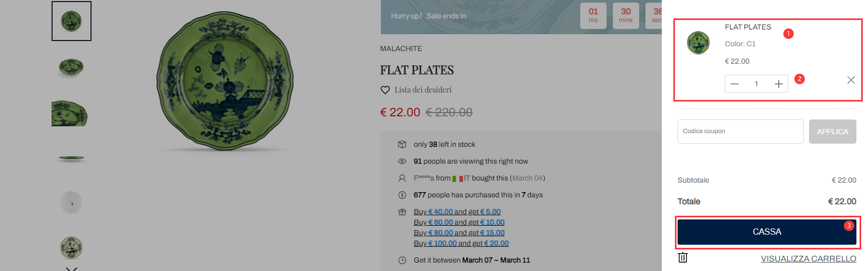
Task: Decrease quantity with the minus icon
Action: (x=735, y=84)
